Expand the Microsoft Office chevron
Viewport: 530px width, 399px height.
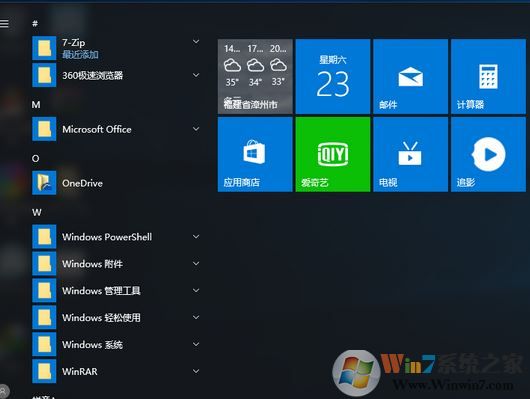pos(196,129)
